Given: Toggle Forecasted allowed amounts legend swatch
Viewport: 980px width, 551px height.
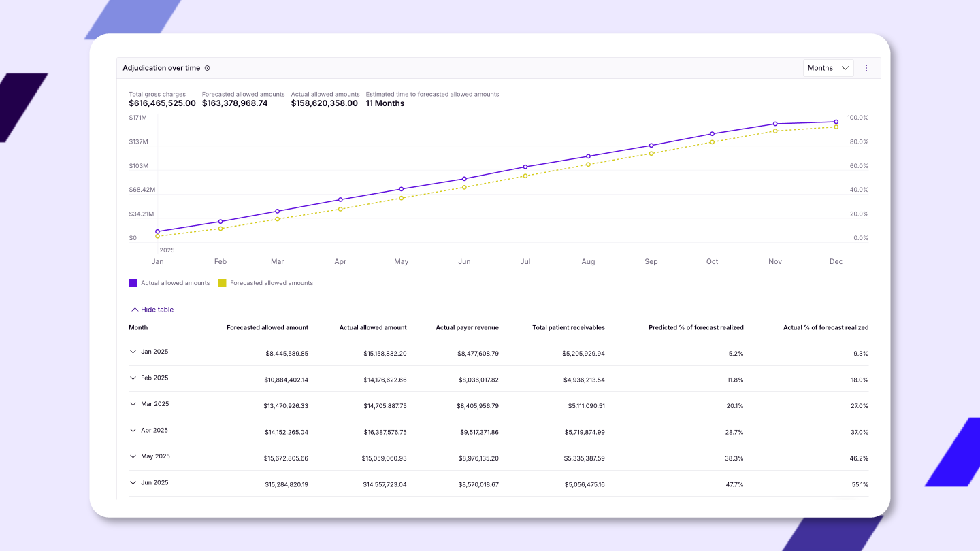Looking at the screenshot, I should [222, 283].
